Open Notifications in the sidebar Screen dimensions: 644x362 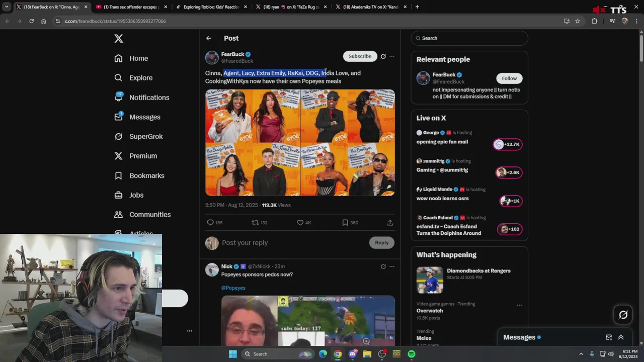coord(142,98)
